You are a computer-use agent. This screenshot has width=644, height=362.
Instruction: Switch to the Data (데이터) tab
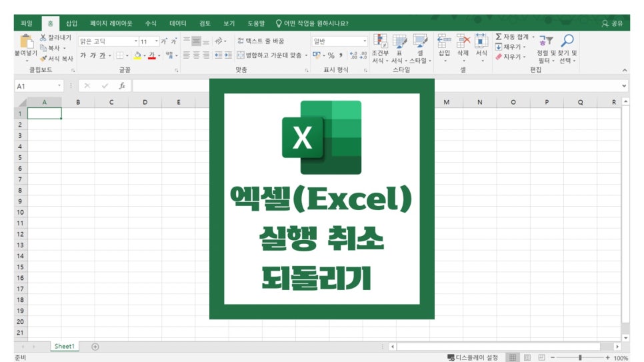pyautogui.click(x=178, y=23)
